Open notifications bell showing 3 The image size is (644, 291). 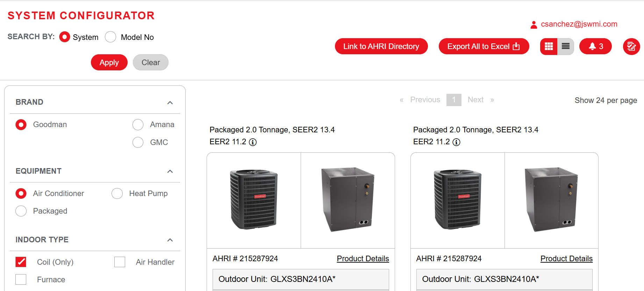click(595, 47)
